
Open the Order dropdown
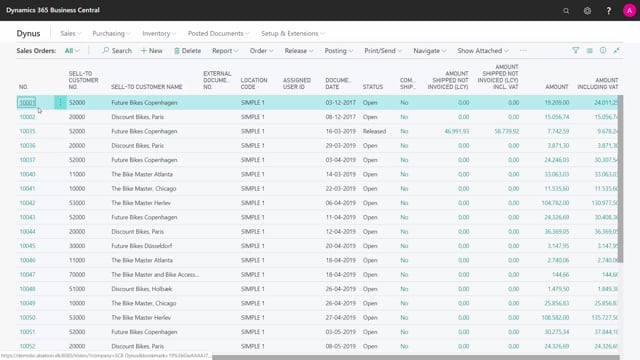click(262, 51)
